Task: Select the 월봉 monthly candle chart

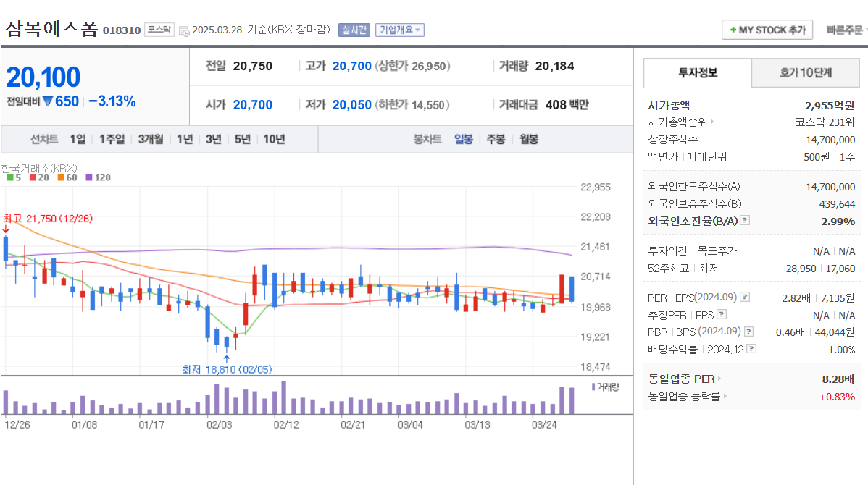Action: (x=529, y=139)
